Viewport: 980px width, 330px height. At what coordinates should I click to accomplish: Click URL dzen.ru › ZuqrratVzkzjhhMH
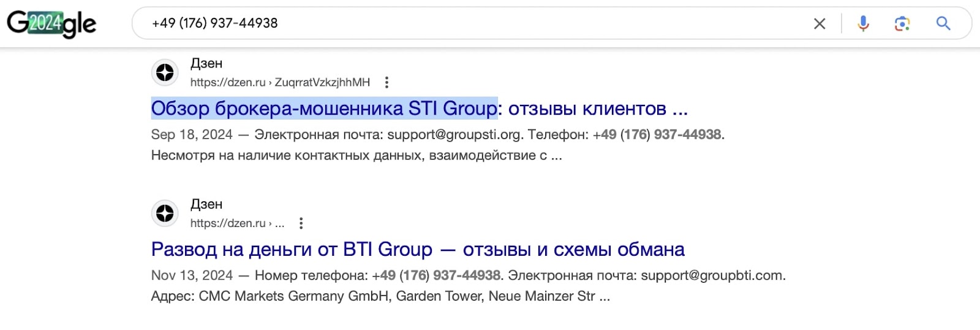pyautogui.click(x=280, y=82)
